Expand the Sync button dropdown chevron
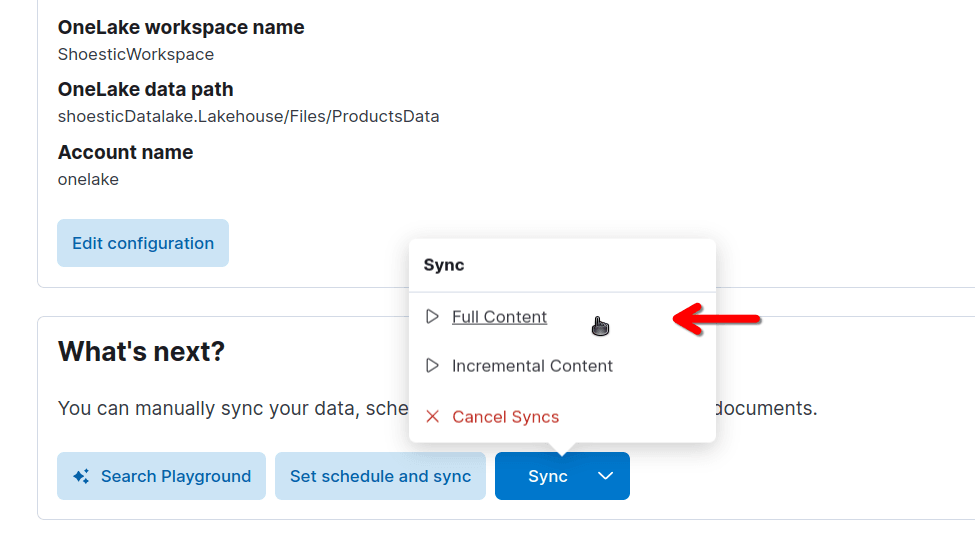 [x=605, y=476]
